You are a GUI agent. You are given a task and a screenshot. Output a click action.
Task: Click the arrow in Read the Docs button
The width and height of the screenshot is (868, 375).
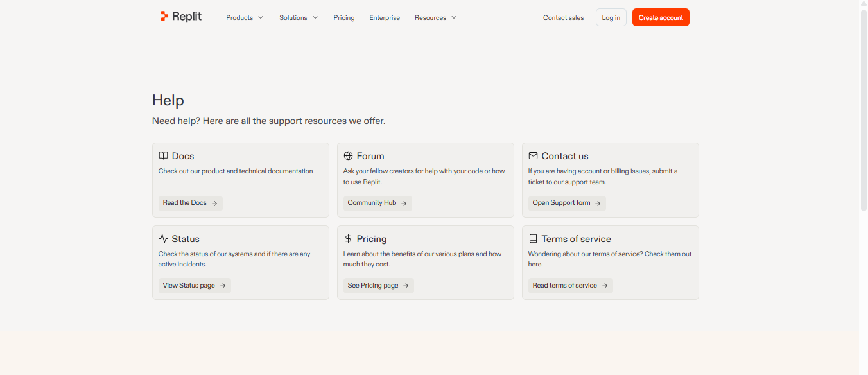(x=214, y=203)
